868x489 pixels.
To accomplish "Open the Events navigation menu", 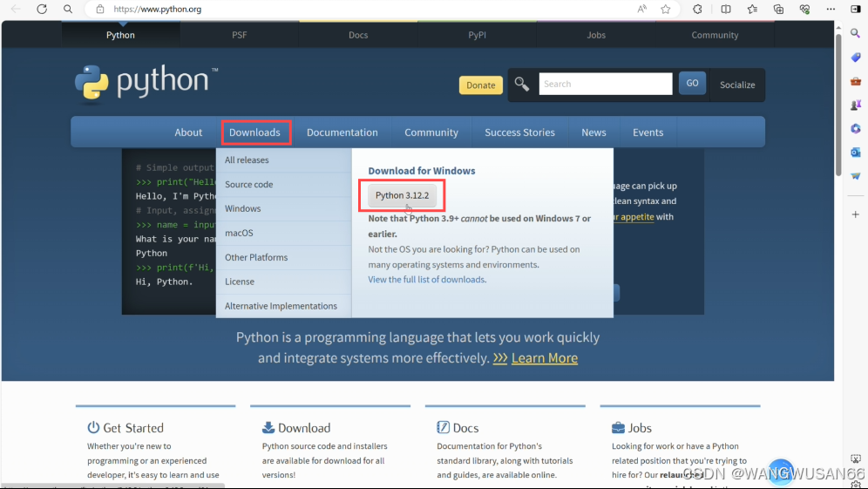I will (x=648, y=132).
